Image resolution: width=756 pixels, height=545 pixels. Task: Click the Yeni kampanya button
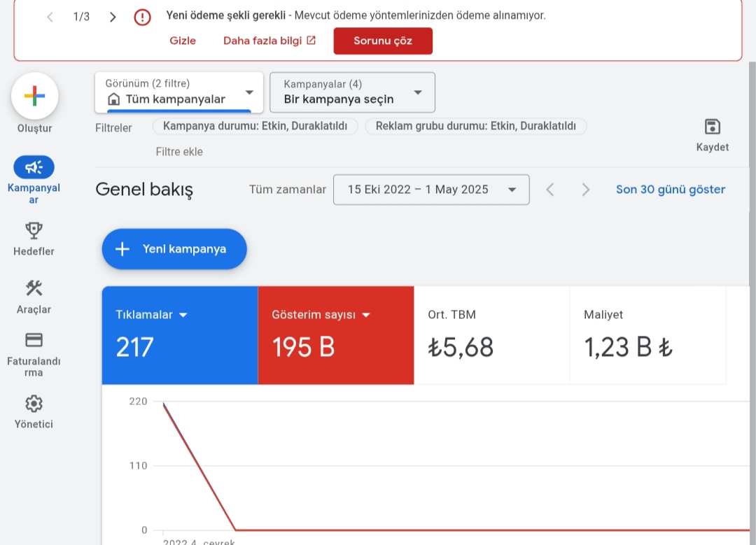[x=174, y=249]
